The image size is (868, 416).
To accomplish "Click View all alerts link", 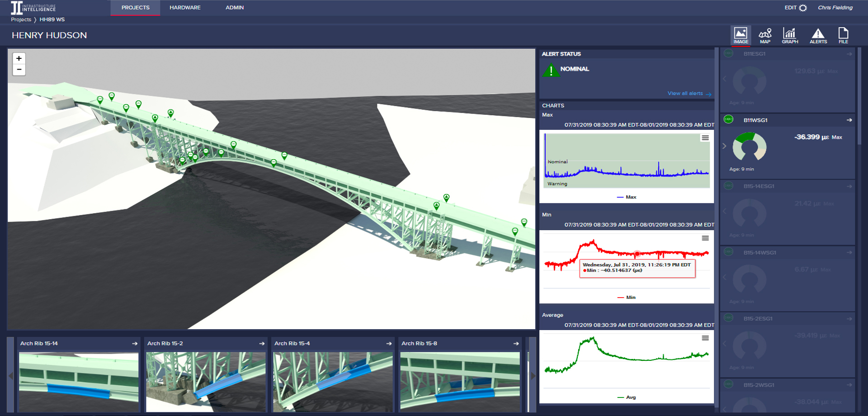I will (x=689, y=94).
